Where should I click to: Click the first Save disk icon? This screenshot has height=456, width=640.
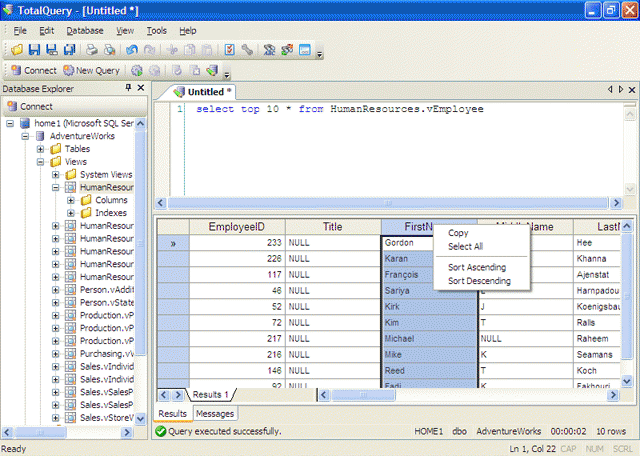[x=34, y=50]
